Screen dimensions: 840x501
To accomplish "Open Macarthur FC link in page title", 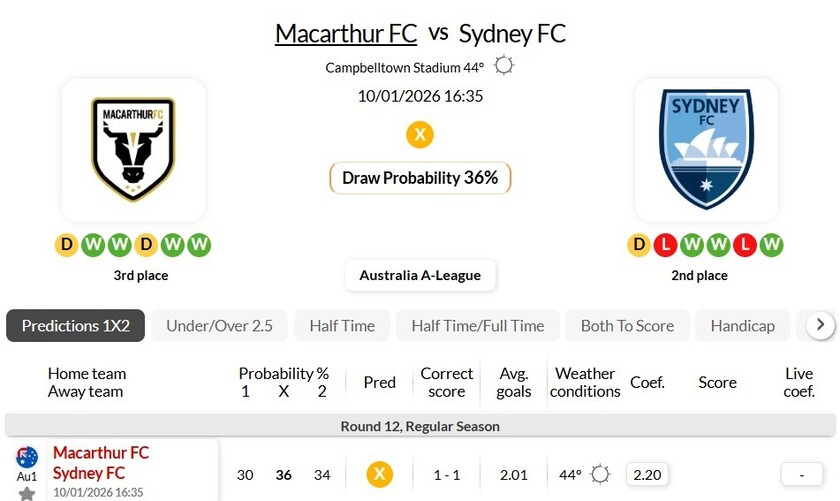I will pos(346,33).
